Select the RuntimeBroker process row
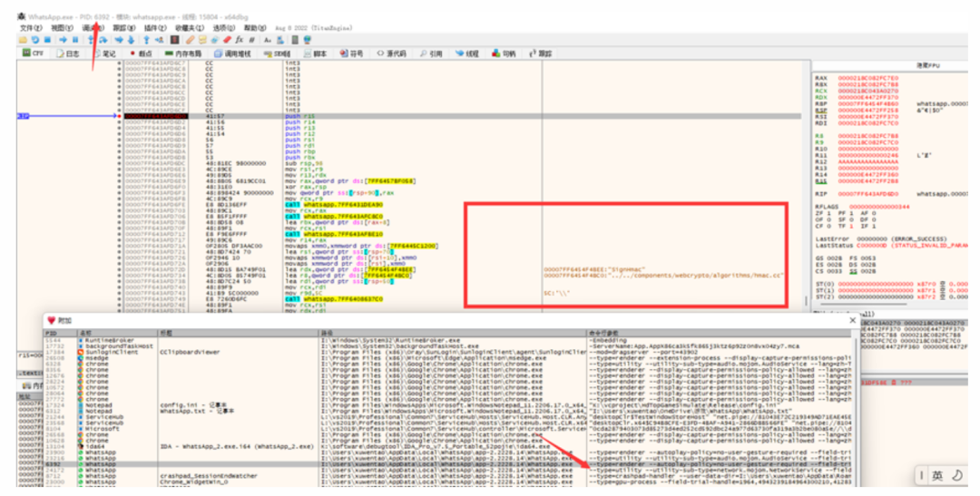The height and width of the screenshot is (496, 980). [448, 340]
